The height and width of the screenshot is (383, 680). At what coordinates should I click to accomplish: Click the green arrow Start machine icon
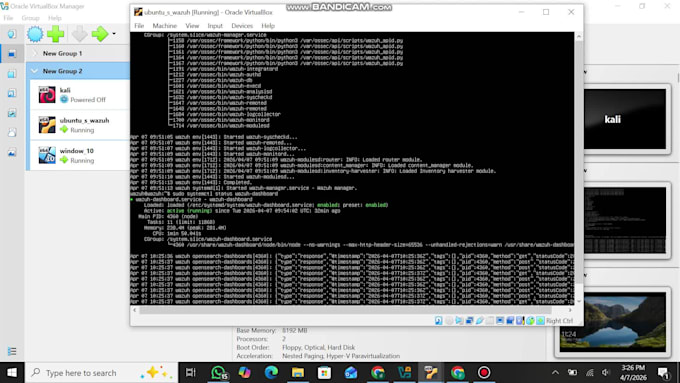100,34
